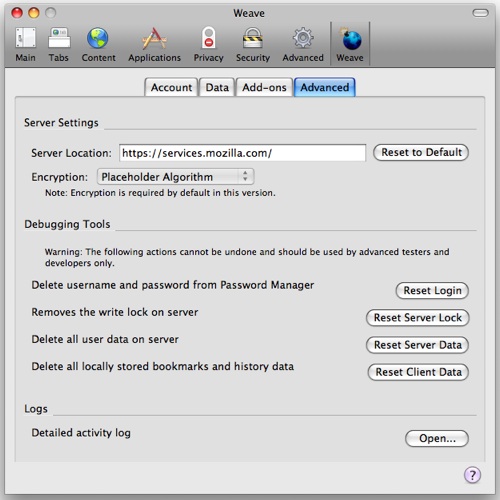Image resolution: width=500 pixels, height=500 pixels.
Task: Open the Main preferences pane icon
Action: (25, 38)
